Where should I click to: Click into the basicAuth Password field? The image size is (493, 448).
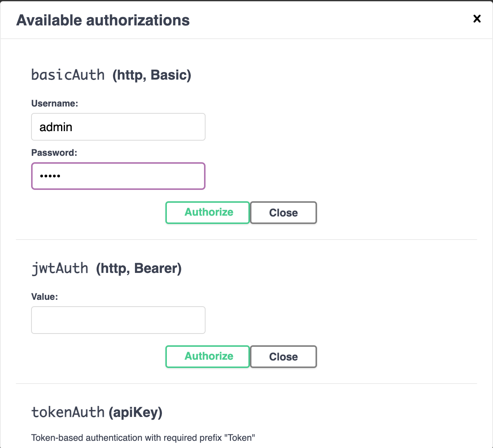[x=118, y=176]
